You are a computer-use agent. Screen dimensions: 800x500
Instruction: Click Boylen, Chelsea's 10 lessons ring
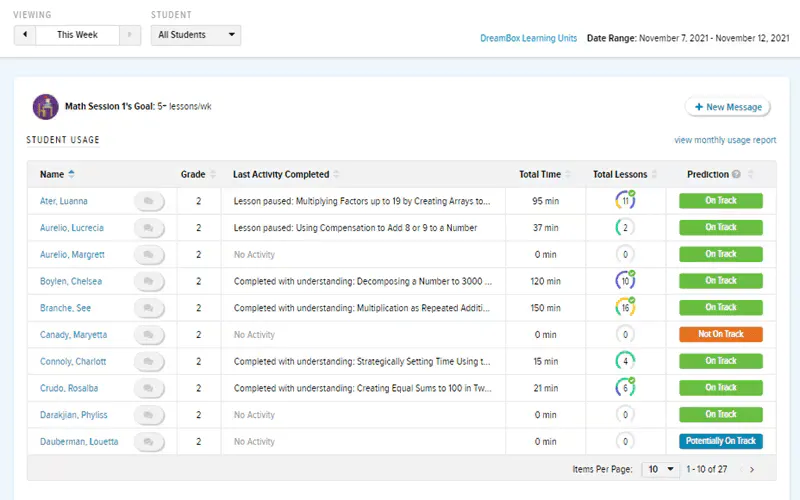point(626,281)
